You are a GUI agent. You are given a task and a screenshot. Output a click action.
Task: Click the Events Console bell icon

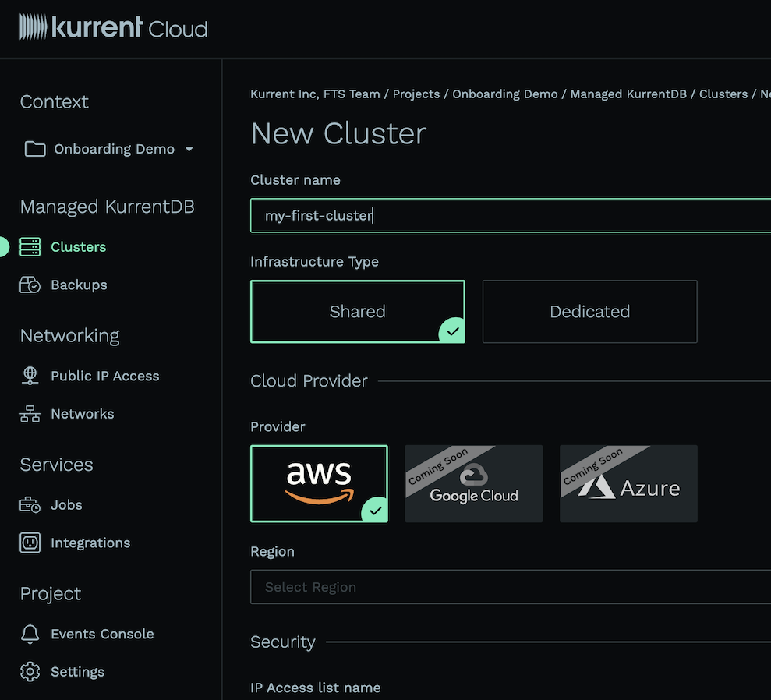(x=30, y=634)
